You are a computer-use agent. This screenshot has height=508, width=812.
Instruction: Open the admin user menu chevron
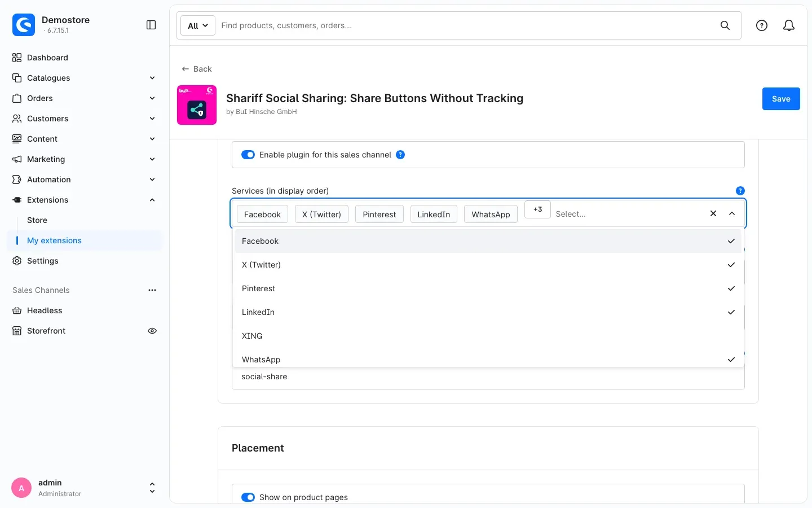point(152,488)
